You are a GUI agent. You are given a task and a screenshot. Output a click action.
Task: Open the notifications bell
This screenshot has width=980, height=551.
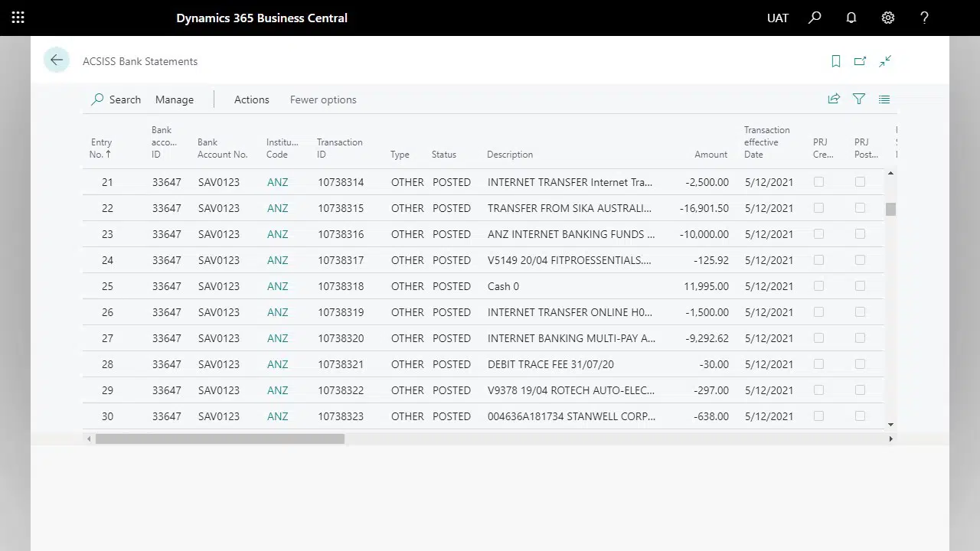pos(851,18)
